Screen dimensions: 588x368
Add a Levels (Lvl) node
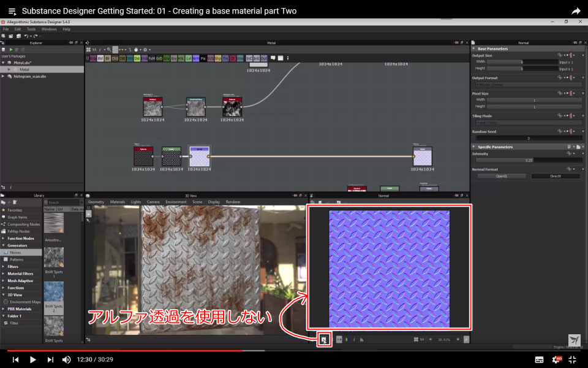[x=189, y=59]
